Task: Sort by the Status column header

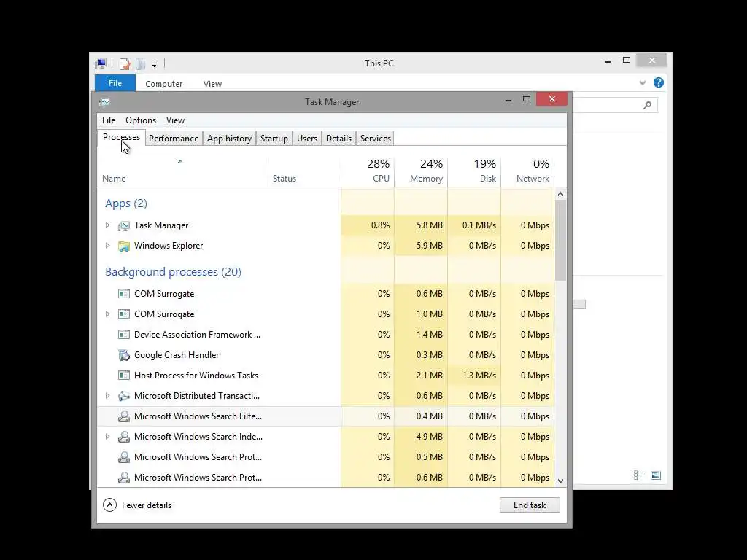Action: pos(304,172)
